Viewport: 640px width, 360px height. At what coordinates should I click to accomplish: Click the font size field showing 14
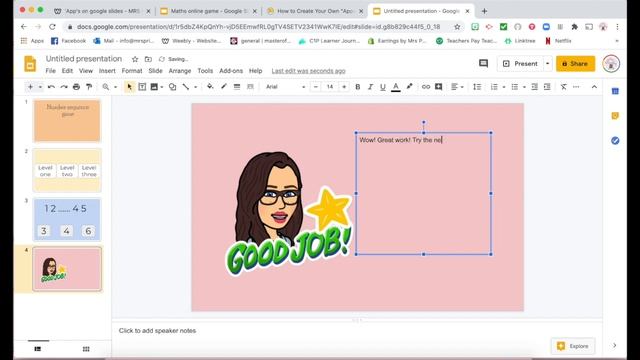click(330, 87)
